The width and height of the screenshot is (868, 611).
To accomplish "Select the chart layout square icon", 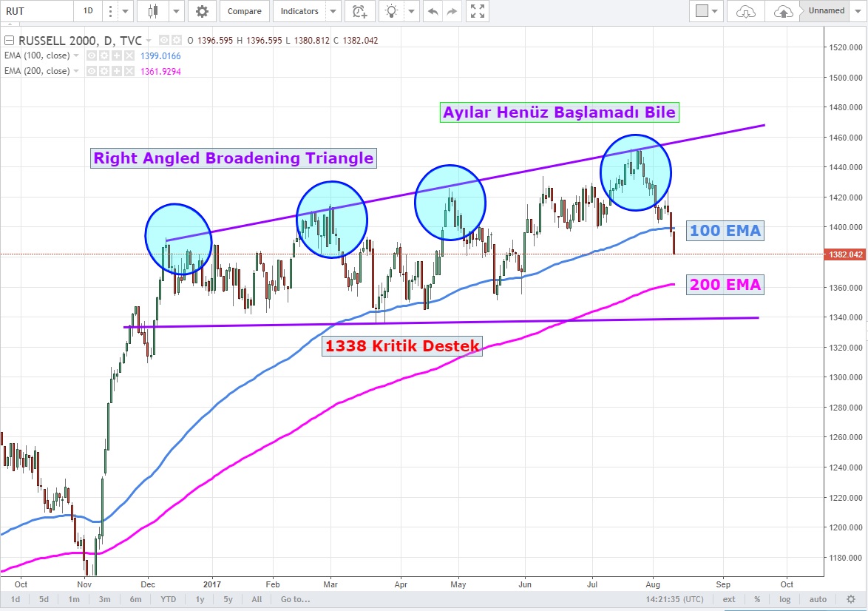I will (702, 11).
